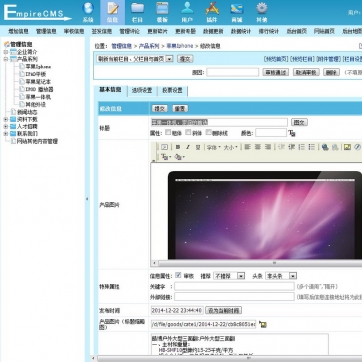
Task: Toggle italic in the rich text editor toolbar
Action: point(188,147)
